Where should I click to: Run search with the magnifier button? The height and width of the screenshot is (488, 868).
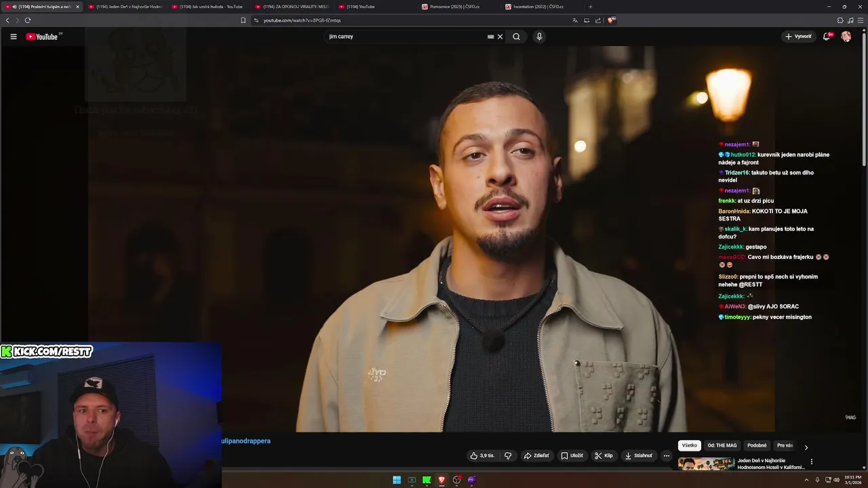point(516,37)
